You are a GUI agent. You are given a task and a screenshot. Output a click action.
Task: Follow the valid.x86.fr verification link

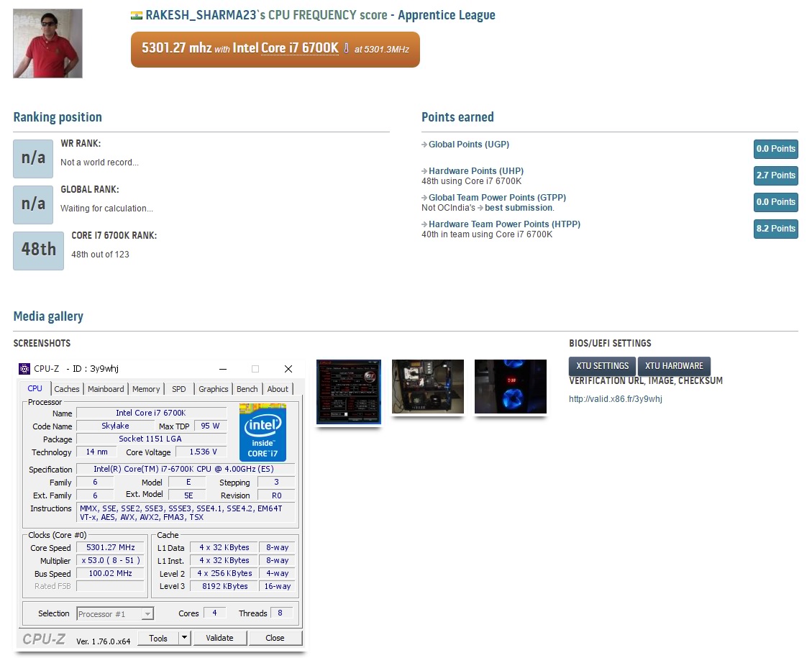pos(615,398)
